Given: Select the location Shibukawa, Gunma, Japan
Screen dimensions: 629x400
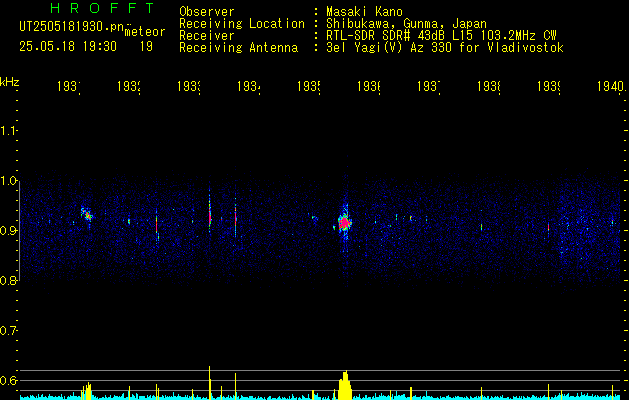Looking at the screenshot, I should (406, 24).
